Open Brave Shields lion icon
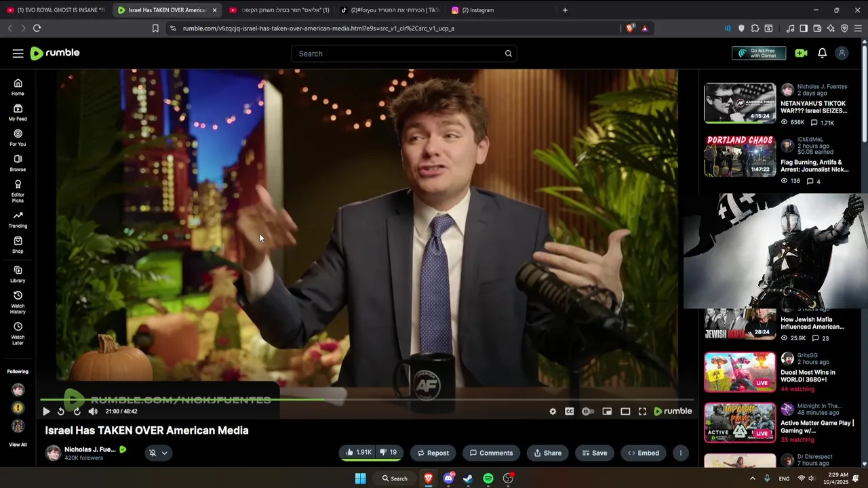The image size is (868, 488). tap(630, 28)
